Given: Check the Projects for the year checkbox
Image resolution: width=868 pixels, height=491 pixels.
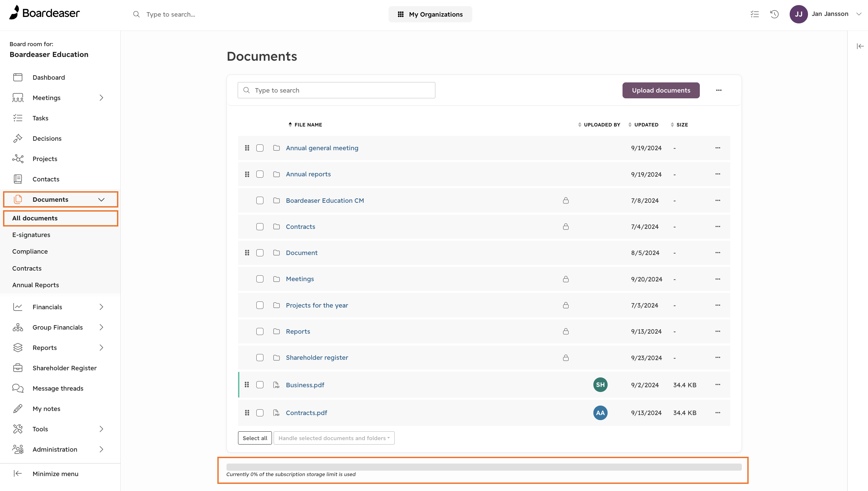Looking at the screenshot, I should click(x=260, y=305).
